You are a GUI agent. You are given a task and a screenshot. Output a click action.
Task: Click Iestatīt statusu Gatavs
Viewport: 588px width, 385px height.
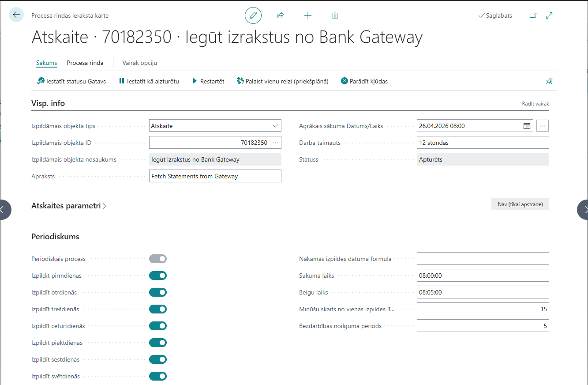[x=71, y=81]
